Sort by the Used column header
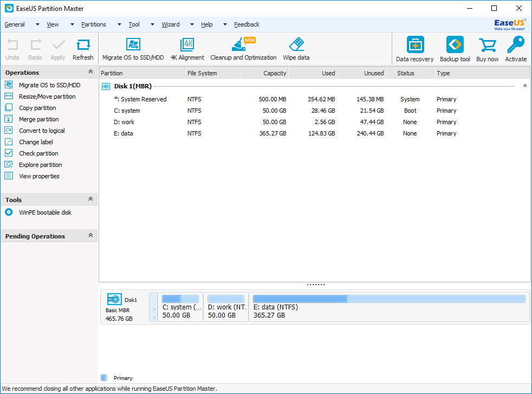Screen dimensions: 532x394 (x=313, y=73)
